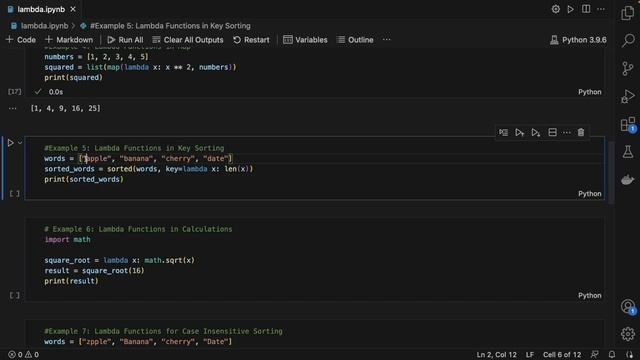The width and height of the screenshot is (640, 360).
Task: Click the 0.0s execution time of cell 17
Action: [56, 92]
